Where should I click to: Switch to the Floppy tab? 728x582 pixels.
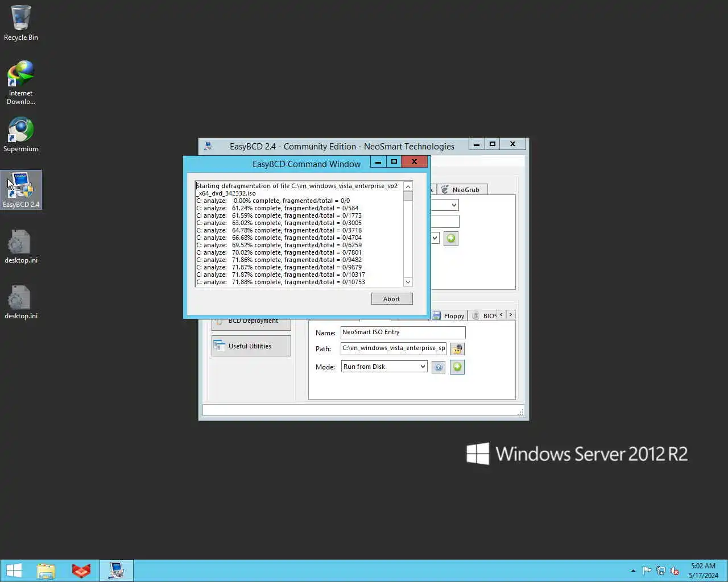tap(449, 316)
